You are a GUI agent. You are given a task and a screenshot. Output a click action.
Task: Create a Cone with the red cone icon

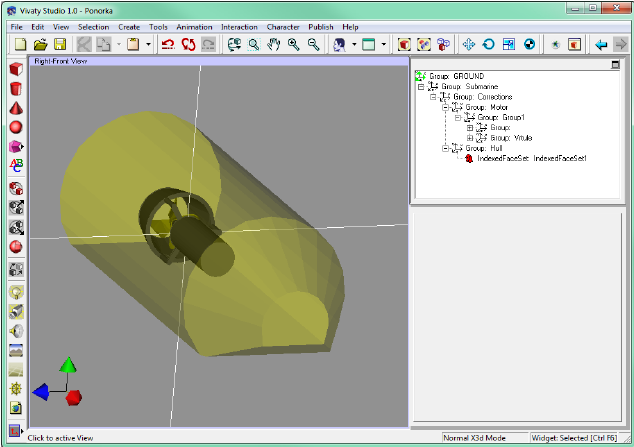pos(16,108)
